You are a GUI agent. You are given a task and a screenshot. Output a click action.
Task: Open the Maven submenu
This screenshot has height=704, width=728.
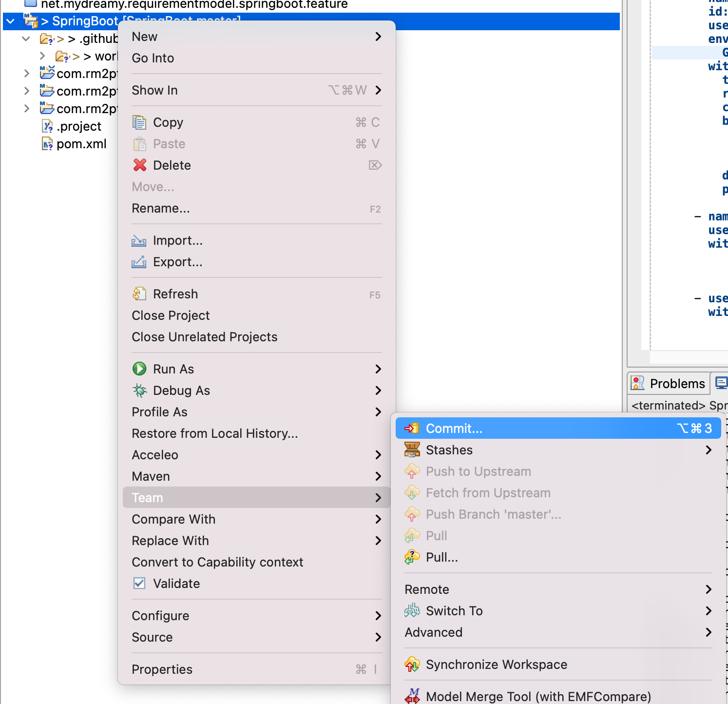tap(256, 476)
